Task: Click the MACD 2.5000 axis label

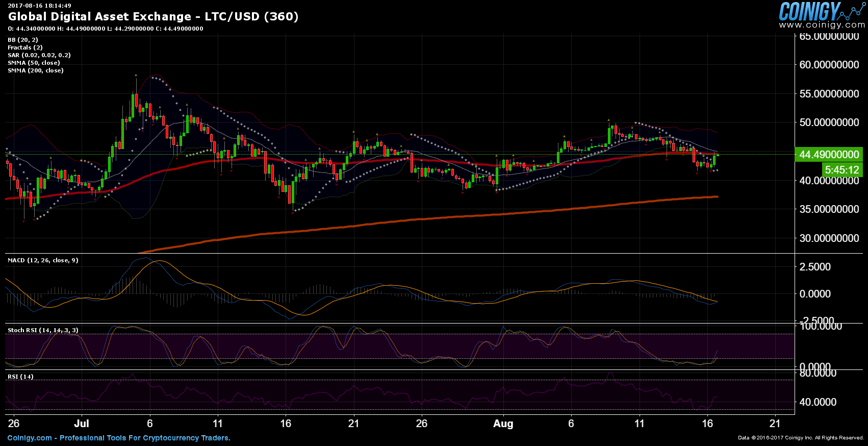Action: 815,267
